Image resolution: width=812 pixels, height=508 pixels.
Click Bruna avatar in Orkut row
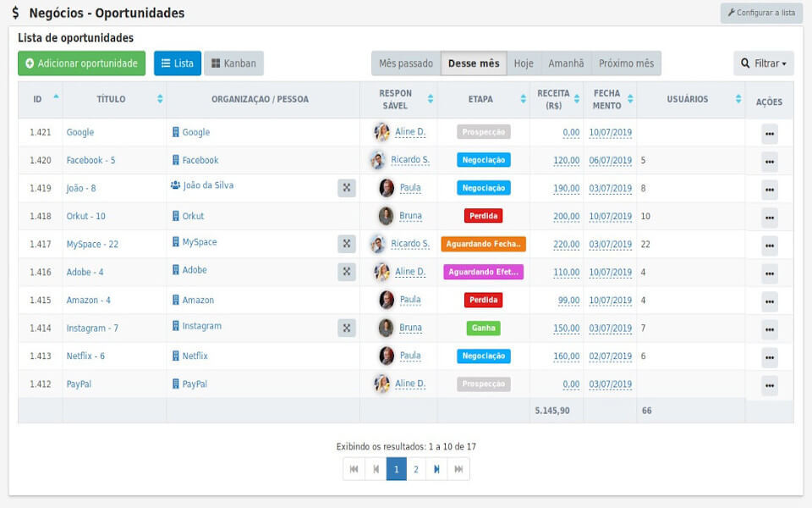click(386, 216)
